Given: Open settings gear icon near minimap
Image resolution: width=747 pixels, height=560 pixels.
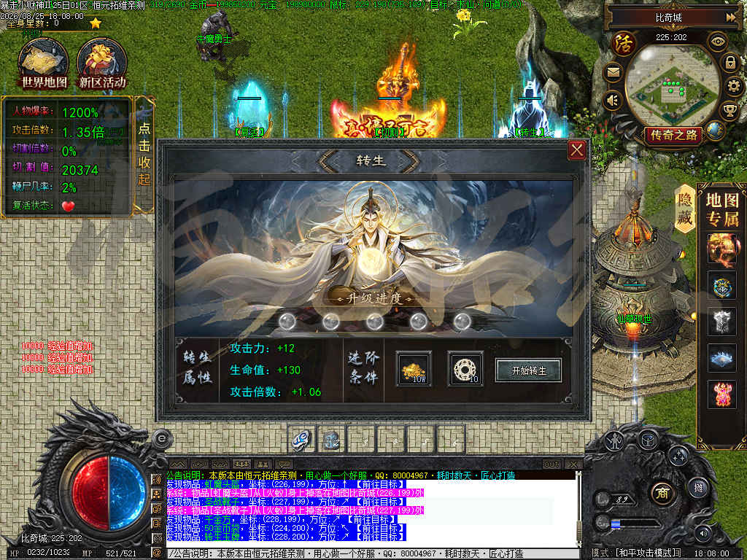Looking at the screenshot, I should [x=734, y=86].
